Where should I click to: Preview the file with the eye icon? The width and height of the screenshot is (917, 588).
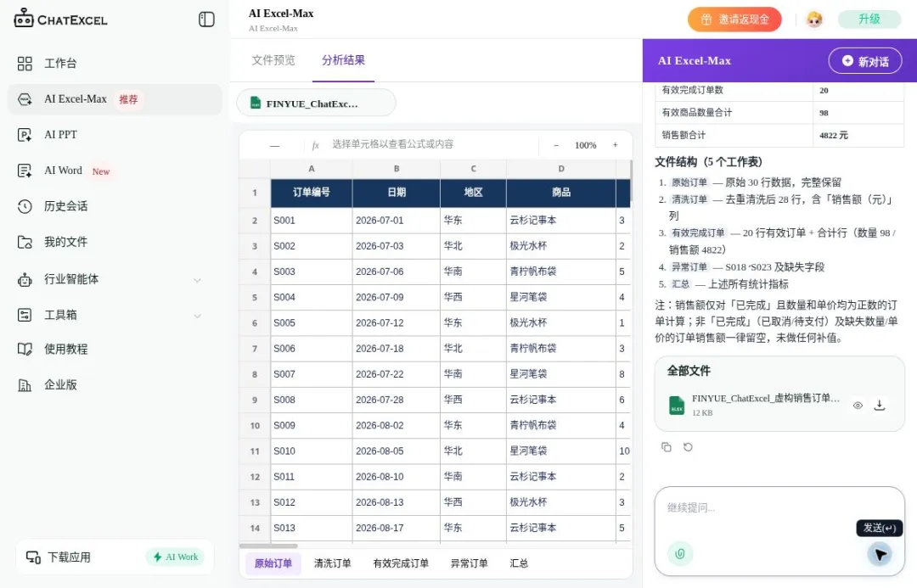pos(858,406)
